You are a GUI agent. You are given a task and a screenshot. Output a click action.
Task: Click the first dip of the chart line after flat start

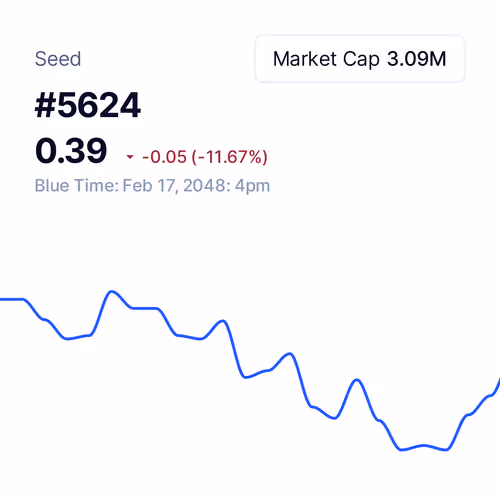coord(68,338)
